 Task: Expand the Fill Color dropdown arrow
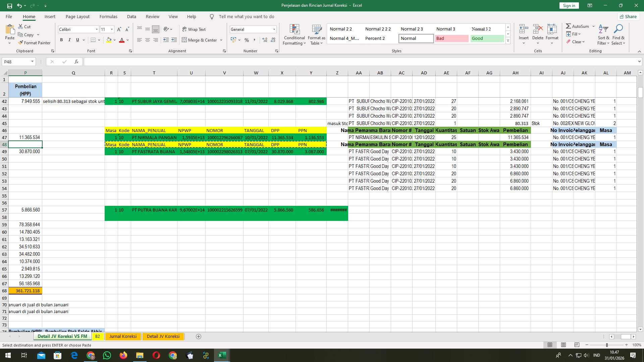[114, 40]
